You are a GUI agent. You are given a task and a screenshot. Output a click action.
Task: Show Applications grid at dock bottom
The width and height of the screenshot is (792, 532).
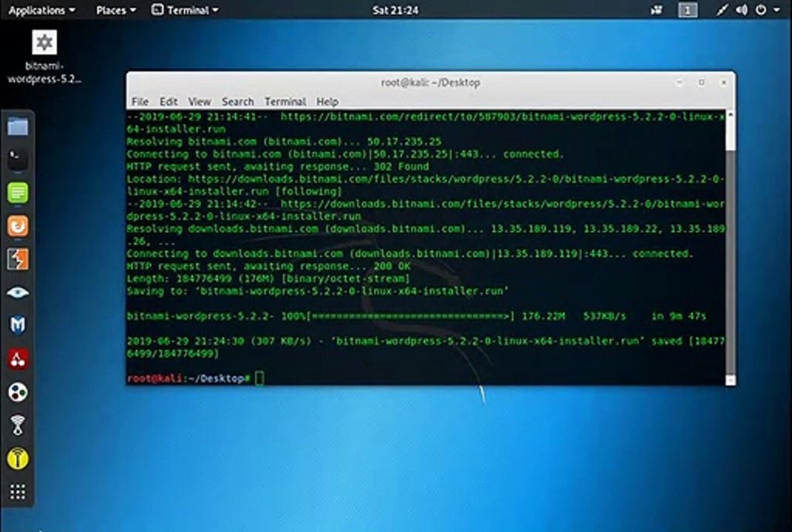pos(18,491)
